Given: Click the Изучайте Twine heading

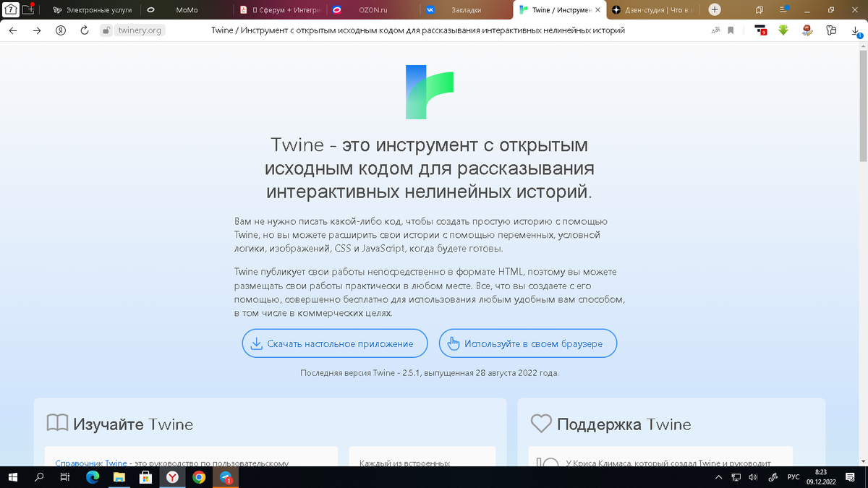Looking at the screenshot, I should click(x=133, y=424).
